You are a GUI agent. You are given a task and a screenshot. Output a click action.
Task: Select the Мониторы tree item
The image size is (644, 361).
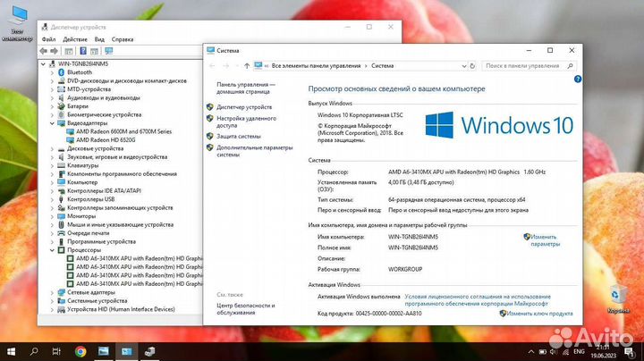81,215
